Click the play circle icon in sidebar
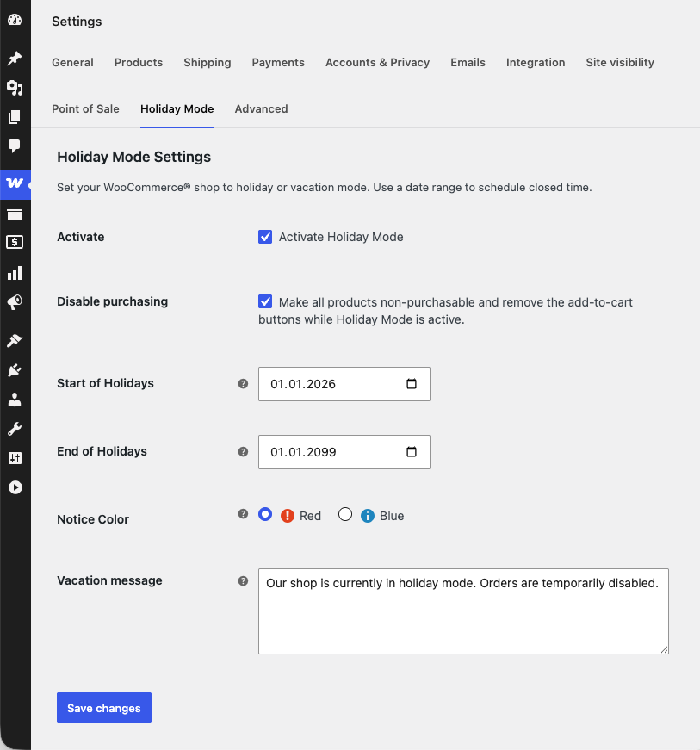The width and height of the screenshot is (700, 750). tap(15, 487)
